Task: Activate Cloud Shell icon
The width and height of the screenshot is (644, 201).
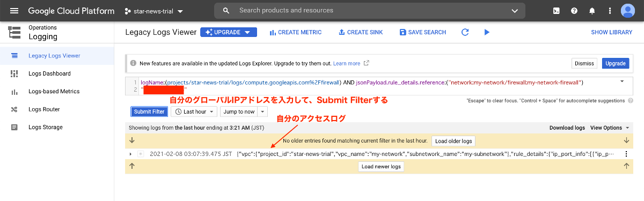Action: click(x=557, y=11)
